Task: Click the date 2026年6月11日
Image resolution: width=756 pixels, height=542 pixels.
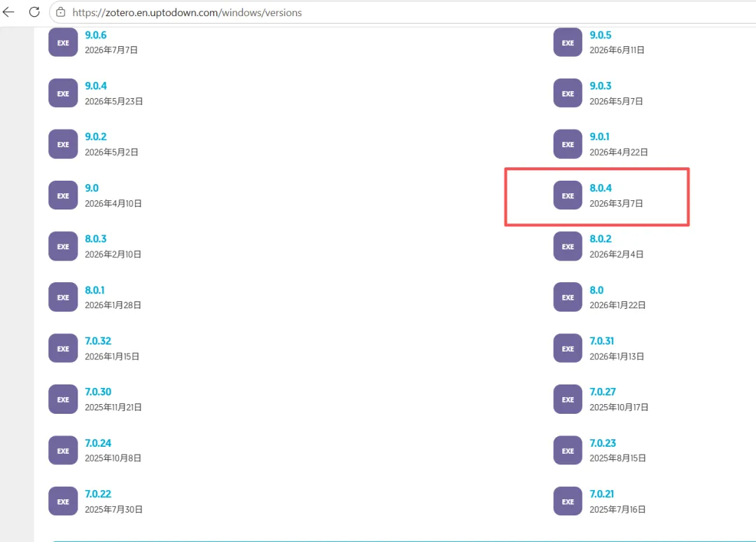Action: (x=617, y=50)
